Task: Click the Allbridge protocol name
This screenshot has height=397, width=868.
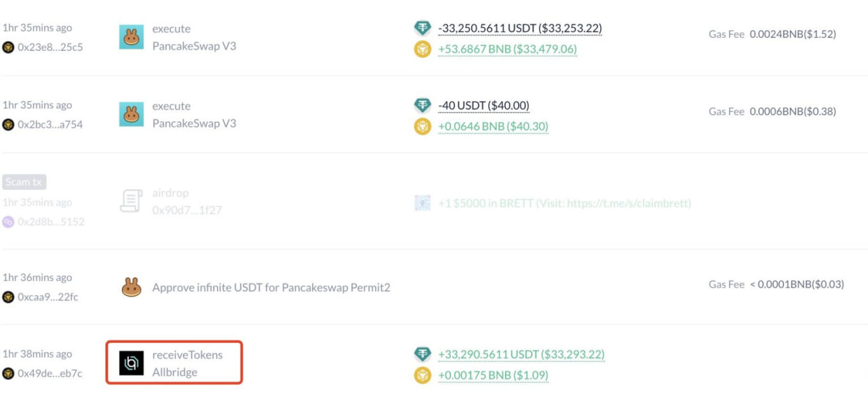Action: [x=175, y=373]
